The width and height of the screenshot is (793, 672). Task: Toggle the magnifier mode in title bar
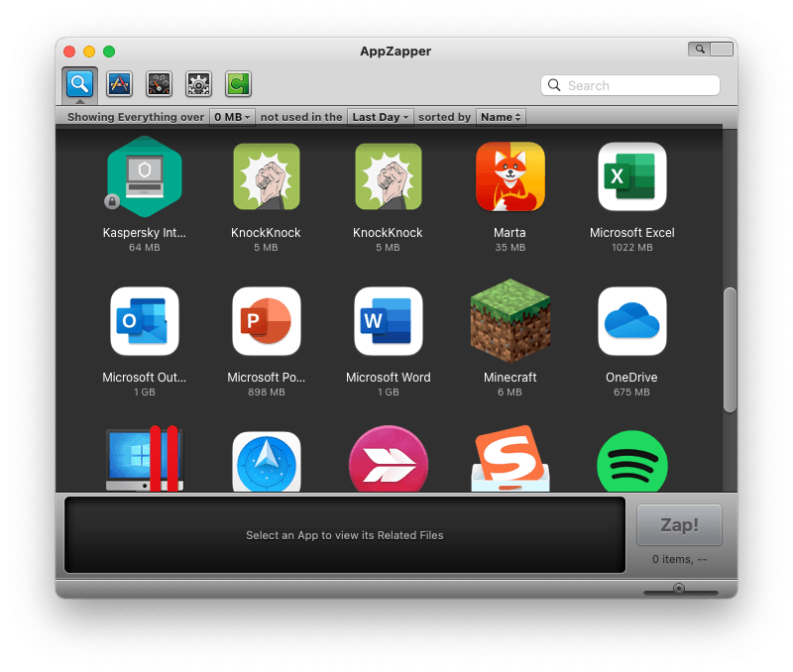(700, 49)
